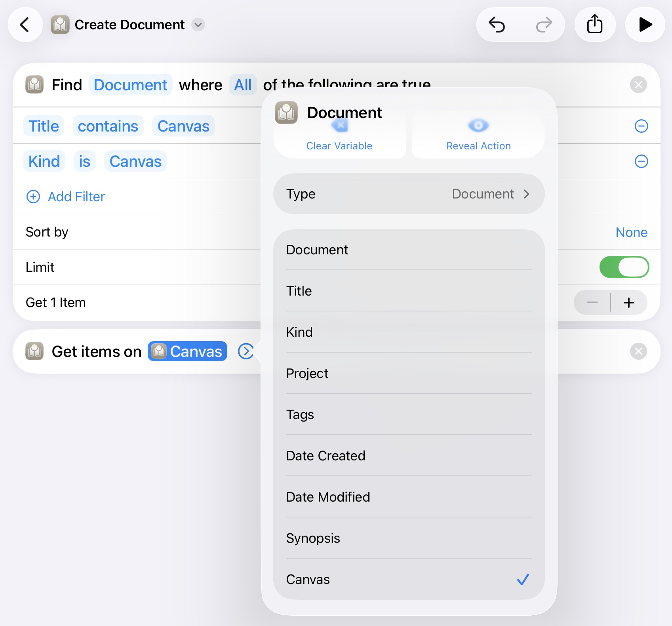Screen dimensions: 672x626
Task: Toggle the Limit switch off
Action: click(x=624, y=267)
